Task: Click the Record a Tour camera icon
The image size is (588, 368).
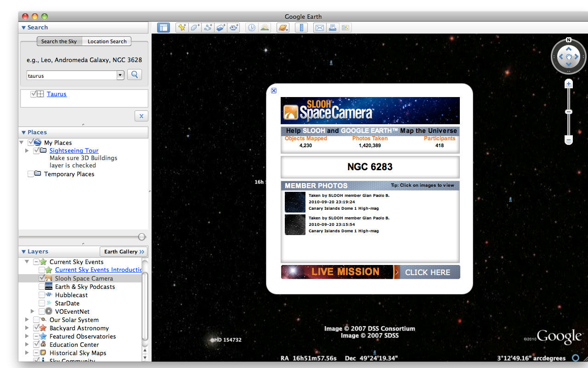Action: pos(234,28)
